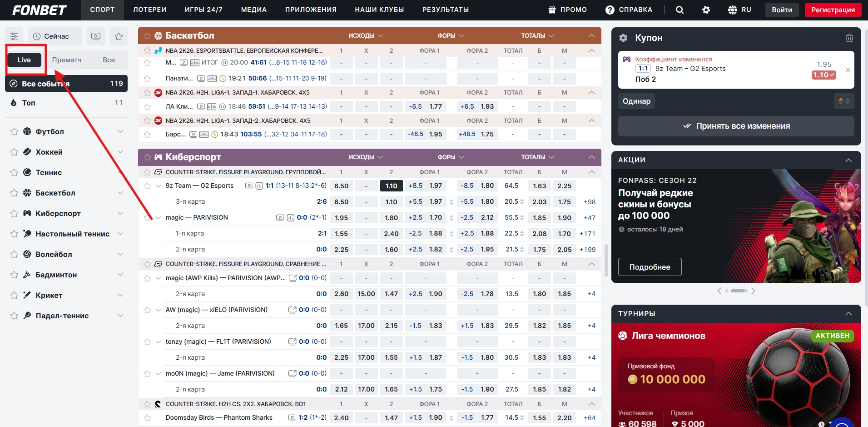Remove 9z Team – G2 Esports bet from coupon

coord(848,70)
